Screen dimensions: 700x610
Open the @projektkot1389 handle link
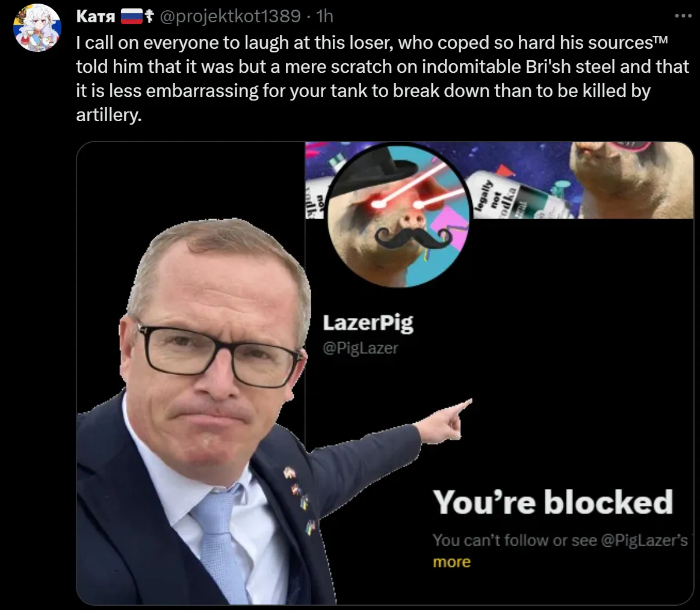point(230,16)
